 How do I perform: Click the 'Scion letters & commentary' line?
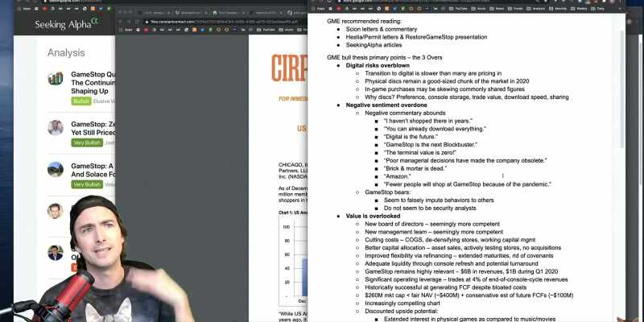tap(381, 29)
